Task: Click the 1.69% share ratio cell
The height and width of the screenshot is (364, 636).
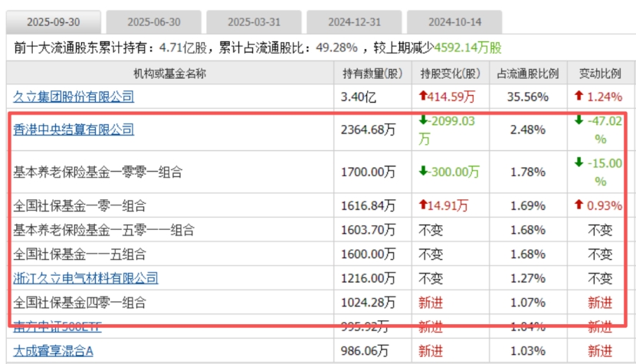Action: [x=528, y=205]
